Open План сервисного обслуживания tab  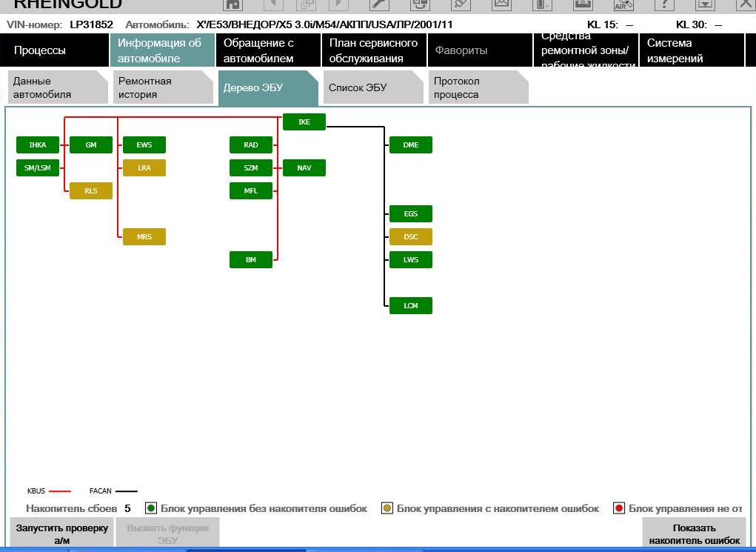click(374, 50)
